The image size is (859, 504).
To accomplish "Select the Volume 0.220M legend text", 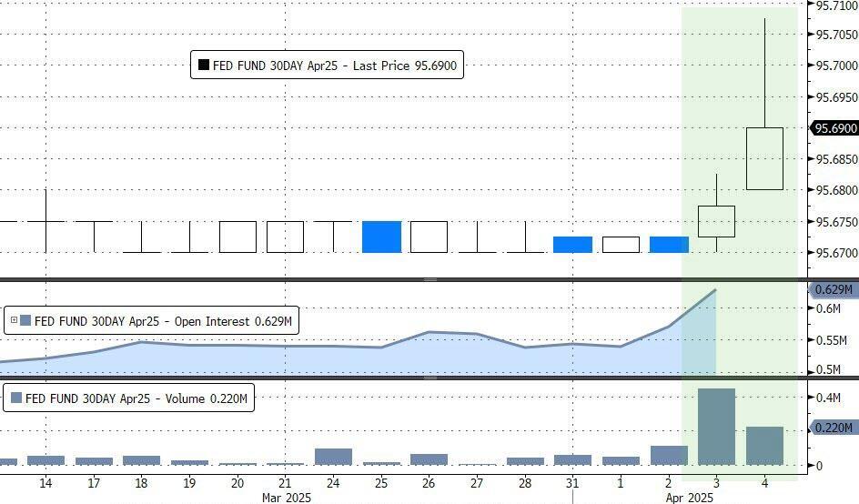I will point(137,398).
